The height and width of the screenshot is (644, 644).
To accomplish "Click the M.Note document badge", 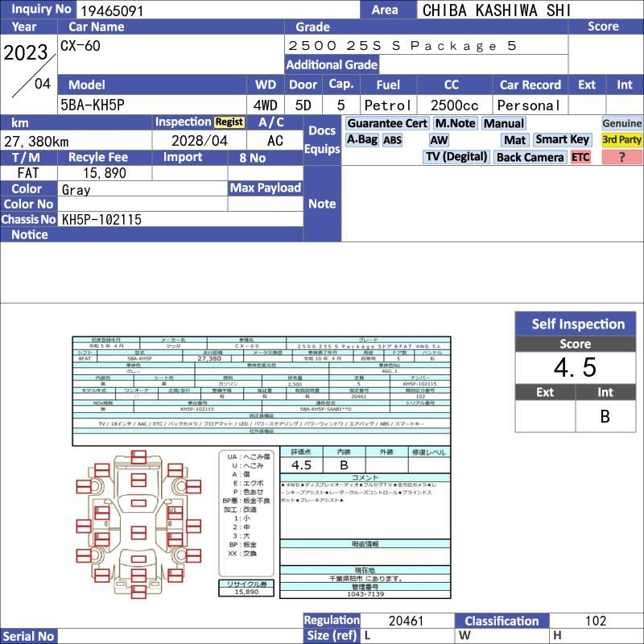I will point(455,124).
